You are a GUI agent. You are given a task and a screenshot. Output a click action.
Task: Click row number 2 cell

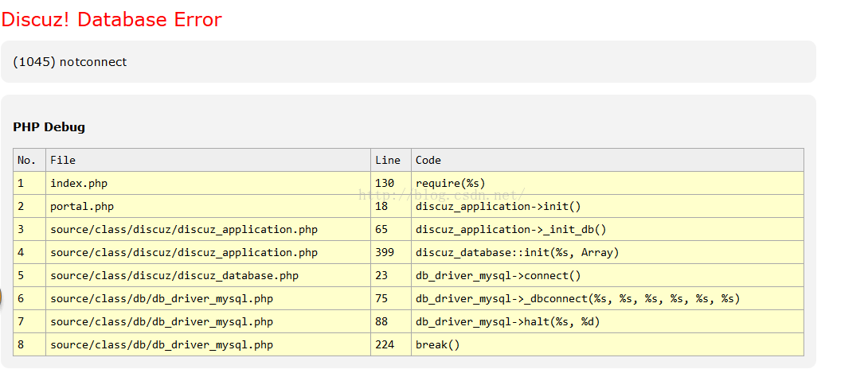tap(29, 207)
